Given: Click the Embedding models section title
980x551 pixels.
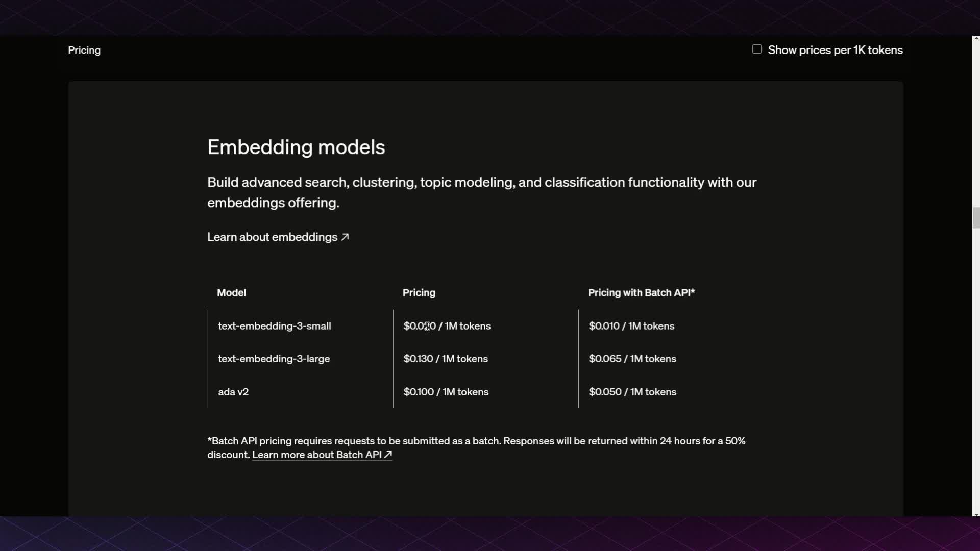Looking at the screenshot, I should tap(296, 147).
